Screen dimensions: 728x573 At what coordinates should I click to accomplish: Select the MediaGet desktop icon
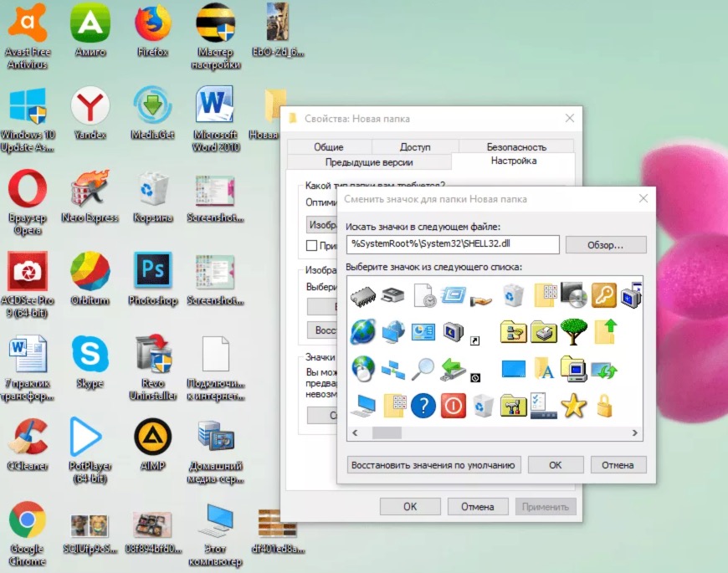coord(153,113)
